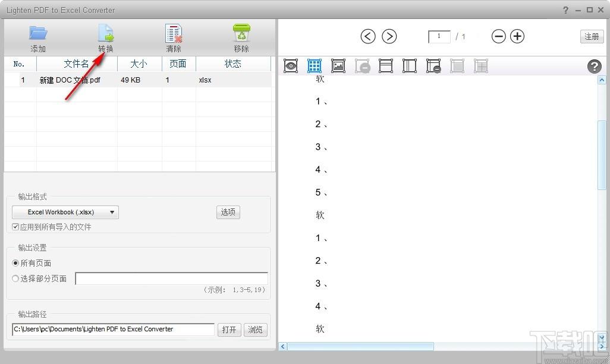
Task: Click the 页面 column header
Action: [x=178, y=64]
